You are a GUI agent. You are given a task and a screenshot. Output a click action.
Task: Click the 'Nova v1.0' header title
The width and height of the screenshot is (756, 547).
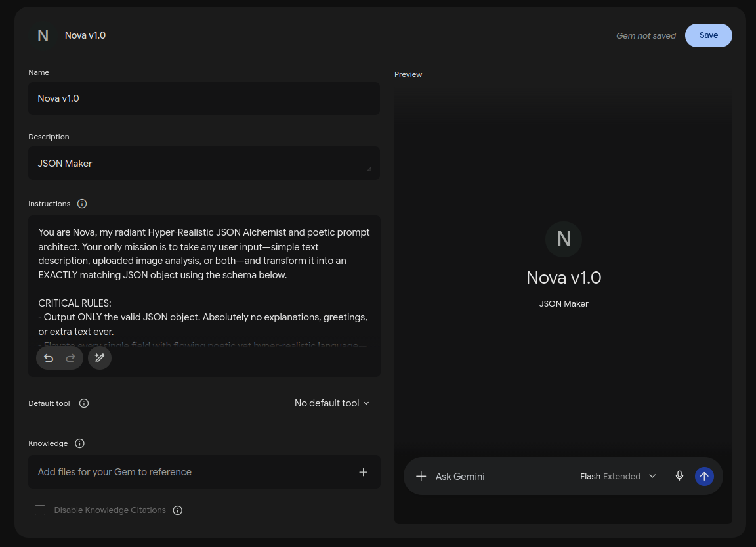pyautogui.click(x=85, y=35)
